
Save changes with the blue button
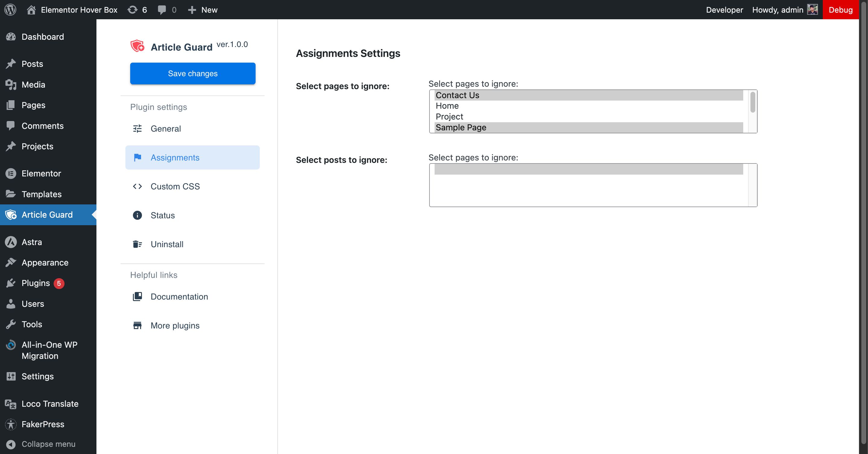[193, 73]
